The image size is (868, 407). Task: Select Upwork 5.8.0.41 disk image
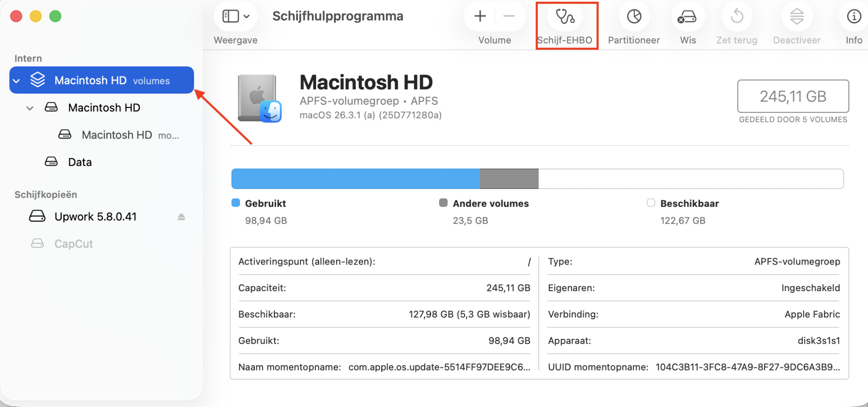[102, 216]
